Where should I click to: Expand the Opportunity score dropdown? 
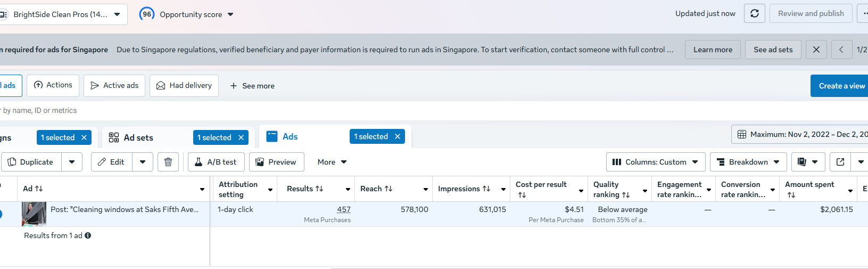click(x=230, y=14)
